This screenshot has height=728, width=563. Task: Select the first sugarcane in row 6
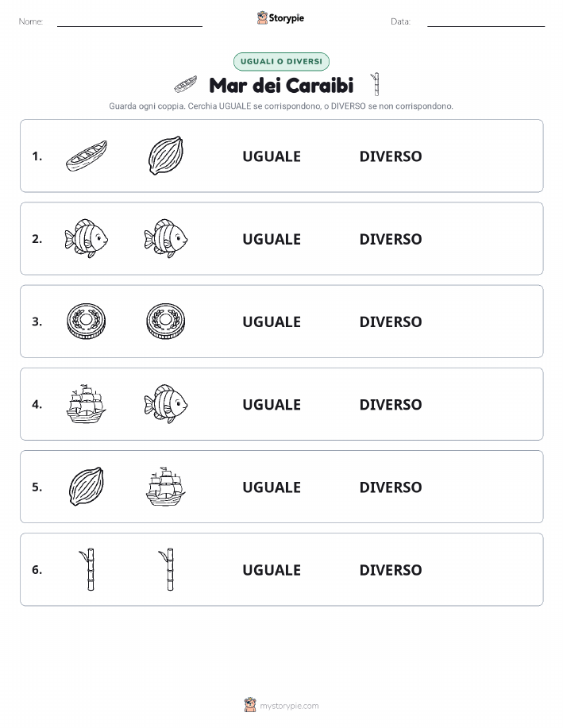[88, 569]
